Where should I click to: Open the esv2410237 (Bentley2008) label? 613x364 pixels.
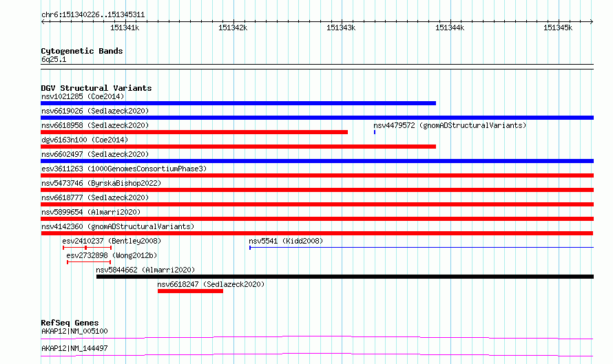(112, 241)
